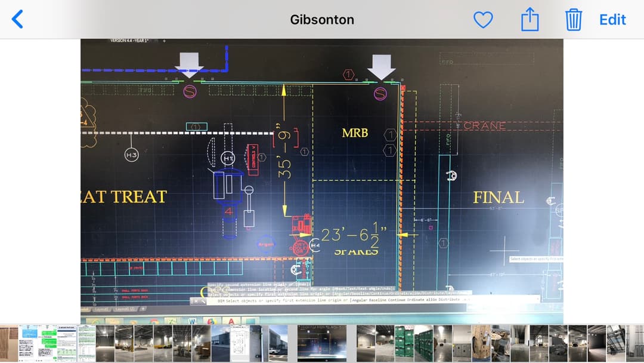This screenshot has height=363, width=644.
Task: Tap the main CAD floor plan photo
Action: 322,181
